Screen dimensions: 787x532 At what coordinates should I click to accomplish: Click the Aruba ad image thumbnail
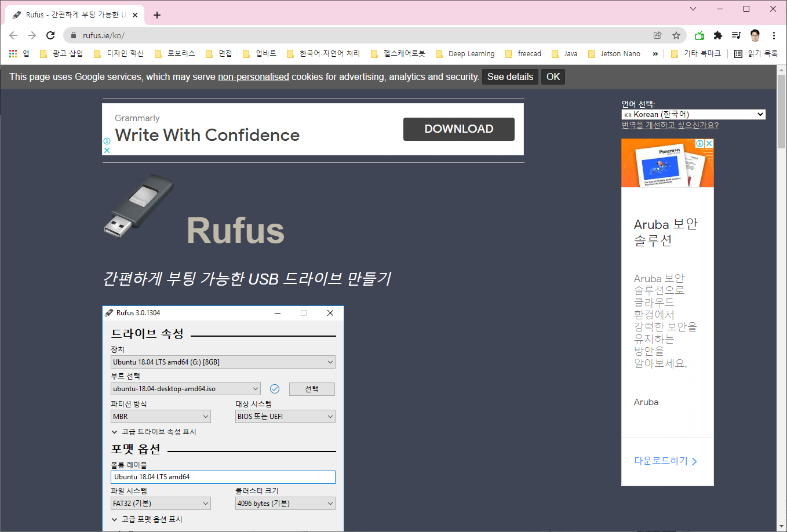coord(668,163)
